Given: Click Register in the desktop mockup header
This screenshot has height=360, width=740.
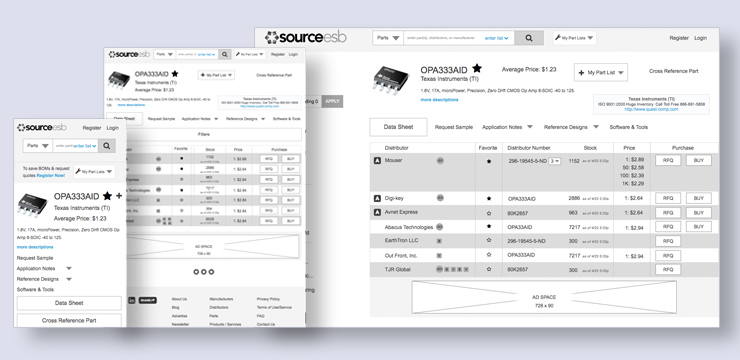Looking at the screenshot, I should 679,38.
